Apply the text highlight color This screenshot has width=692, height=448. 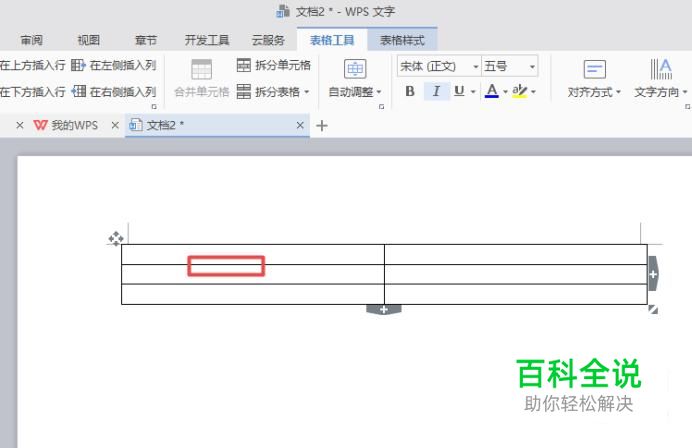tap(519, 91)
